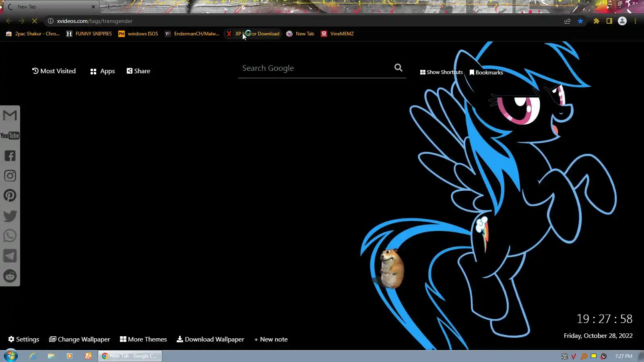This screenshot has height=362, width=644.
Task: Open 2pac Shakur bookmark
Action: 33,34
